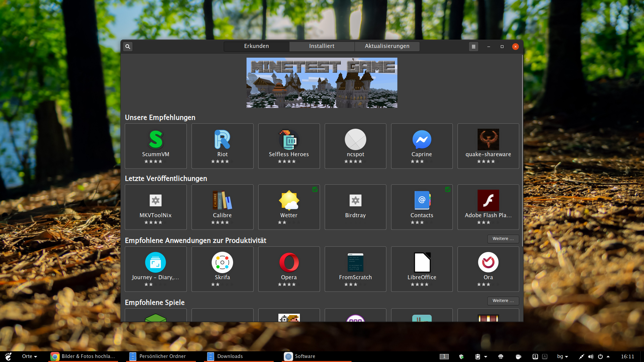Switch to Bilder & Fotos Chrome window
This screenshot has height=362, width=644.
tap(83, 356)
